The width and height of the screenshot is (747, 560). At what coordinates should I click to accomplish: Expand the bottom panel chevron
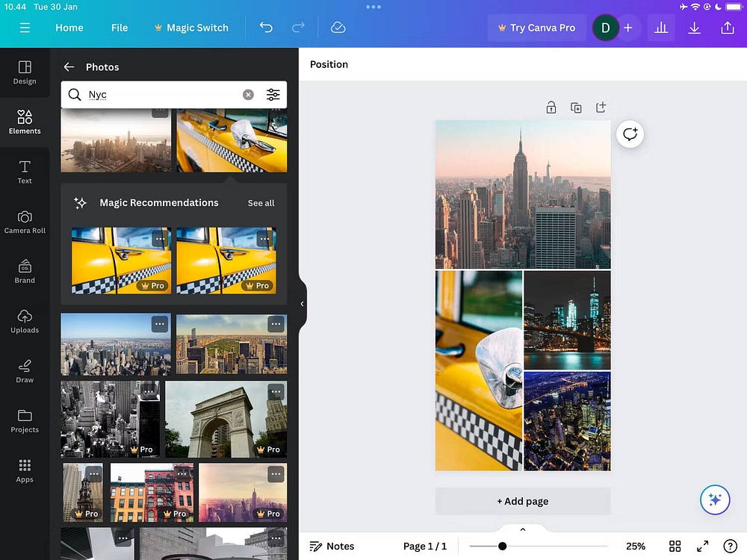click(x=522, y=529)
